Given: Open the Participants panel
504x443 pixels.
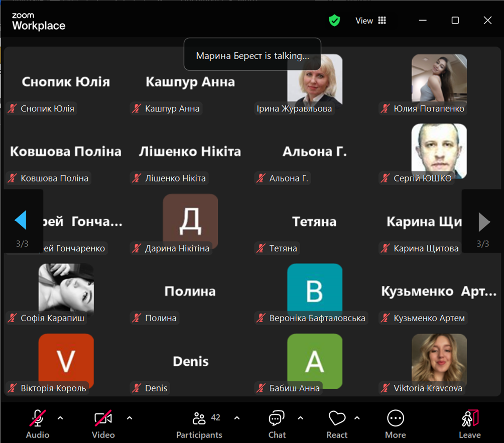Looking at the screenshot, I should pos(199,424).
